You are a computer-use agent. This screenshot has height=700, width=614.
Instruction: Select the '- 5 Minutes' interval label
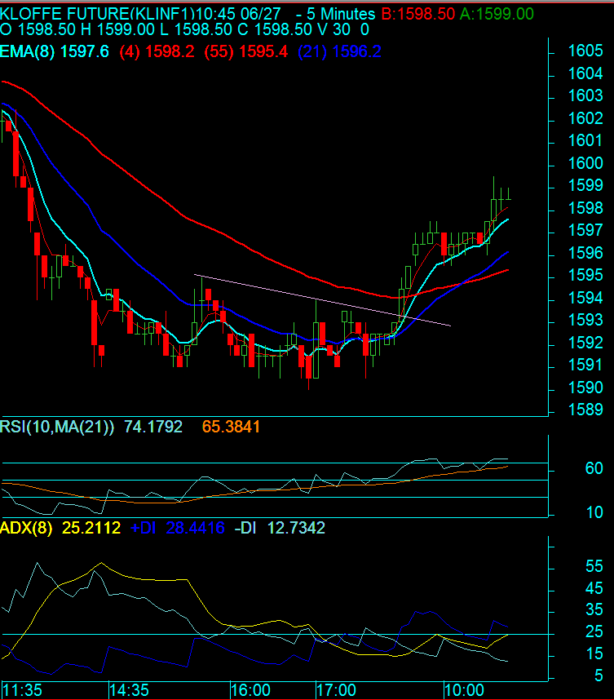pyautogui.click(x=336, y=14)
